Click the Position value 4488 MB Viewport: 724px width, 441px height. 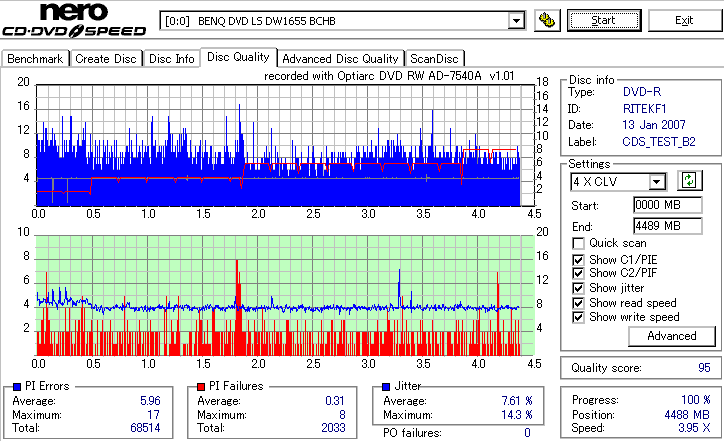[x=688, y=415]
